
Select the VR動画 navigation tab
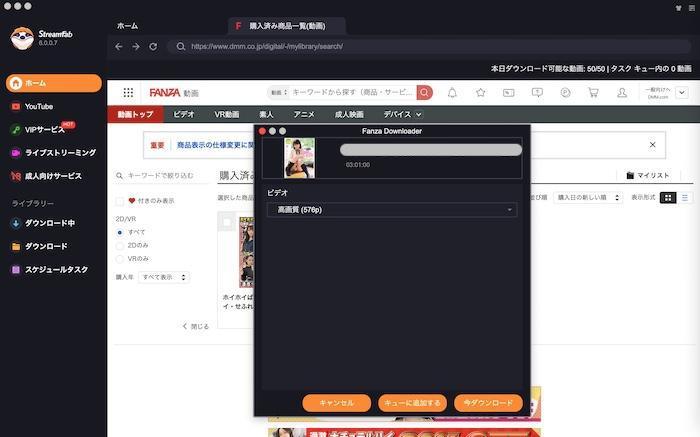227,114
